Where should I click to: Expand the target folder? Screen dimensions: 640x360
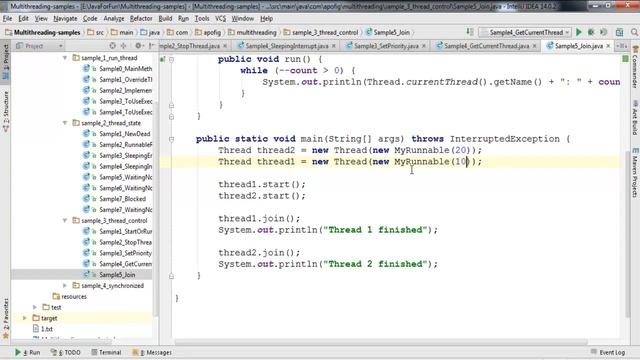click(24, 318)
